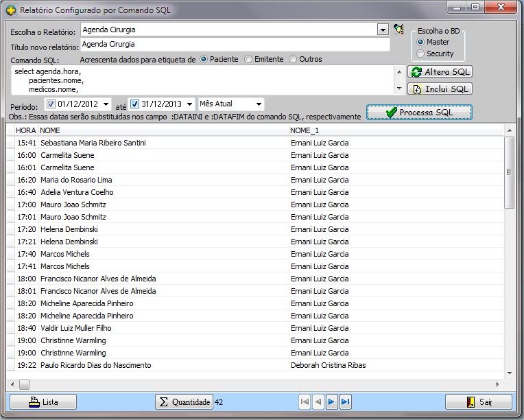Select the Master database radio button
Screen dimensions: 524x420
(x=421, y=42)
